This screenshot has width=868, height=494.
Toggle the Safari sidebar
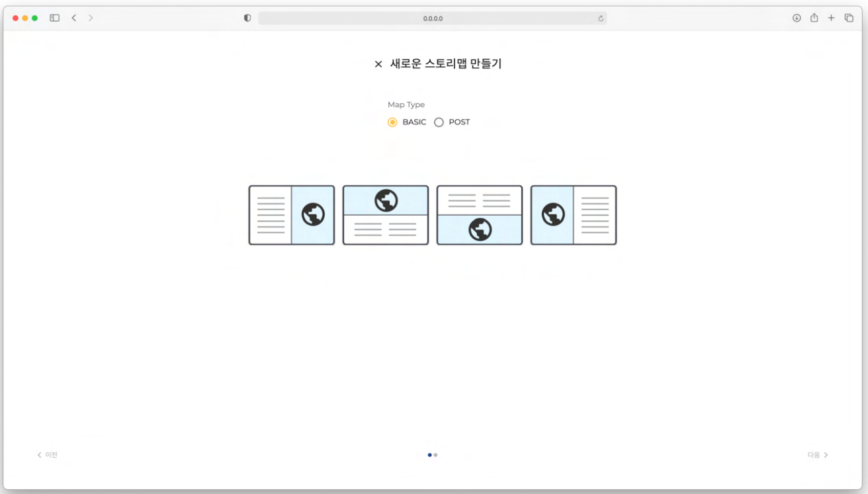pos(55,18)
